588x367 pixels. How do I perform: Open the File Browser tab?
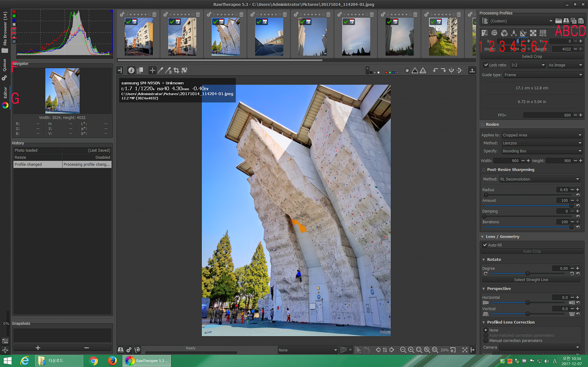click(x=5, y=32)
